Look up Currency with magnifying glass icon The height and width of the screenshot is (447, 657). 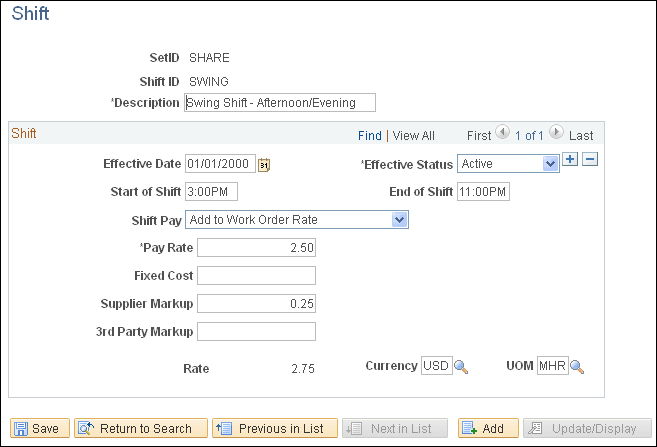pos(461,367)
